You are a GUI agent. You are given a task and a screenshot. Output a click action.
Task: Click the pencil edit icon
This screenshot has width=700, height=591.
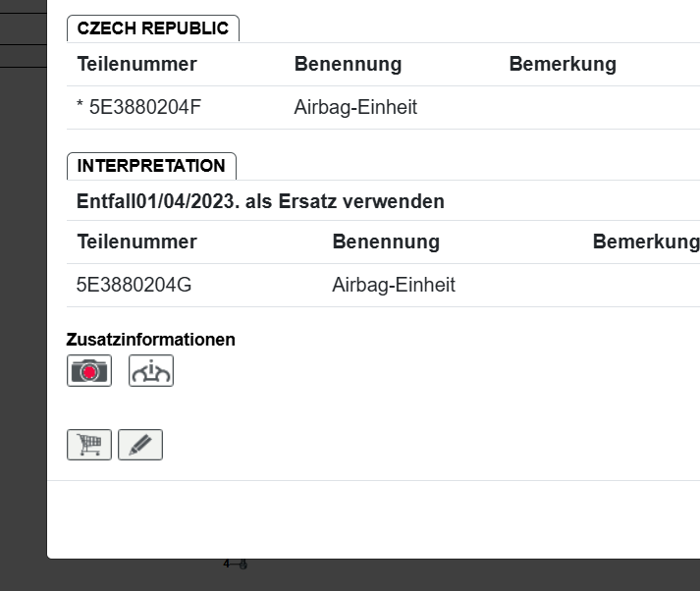click(x=140, y=445)
